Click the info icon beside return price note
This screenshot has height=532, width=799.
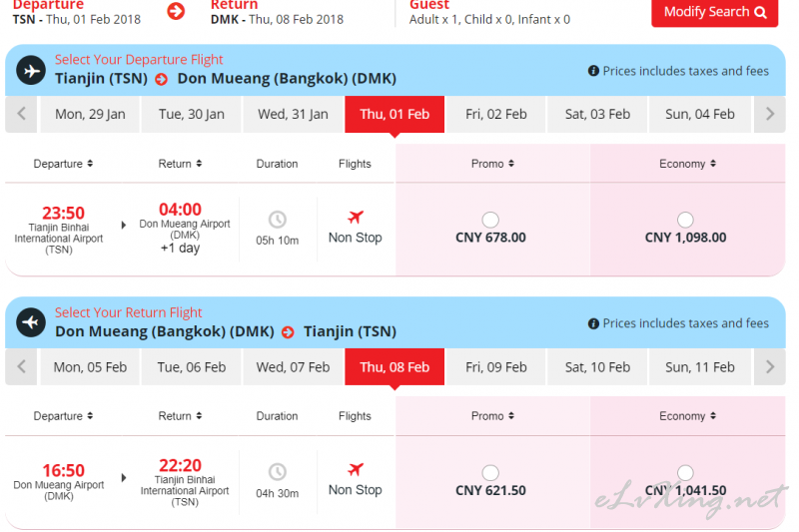click(x=593, y=323)
